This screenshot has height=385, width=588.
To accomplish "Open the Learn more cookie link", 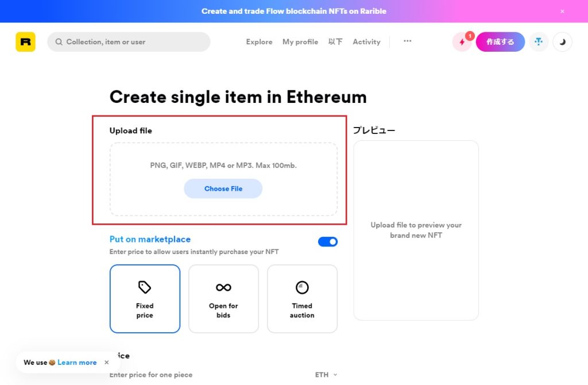I will coord(77,362).
